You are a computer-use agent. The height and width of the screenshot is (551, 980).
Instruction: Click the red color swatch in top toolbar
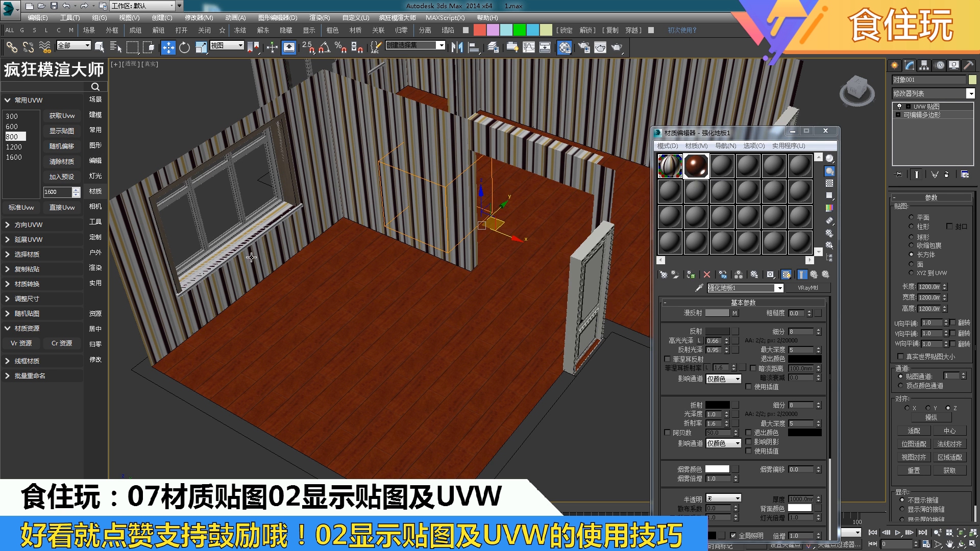click(x=480, y=30)
